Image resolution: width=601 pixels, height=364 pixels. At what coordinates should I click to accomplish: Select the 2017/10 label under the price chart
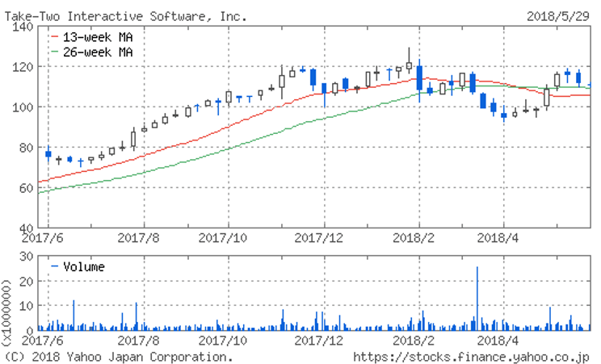point(227,238)
